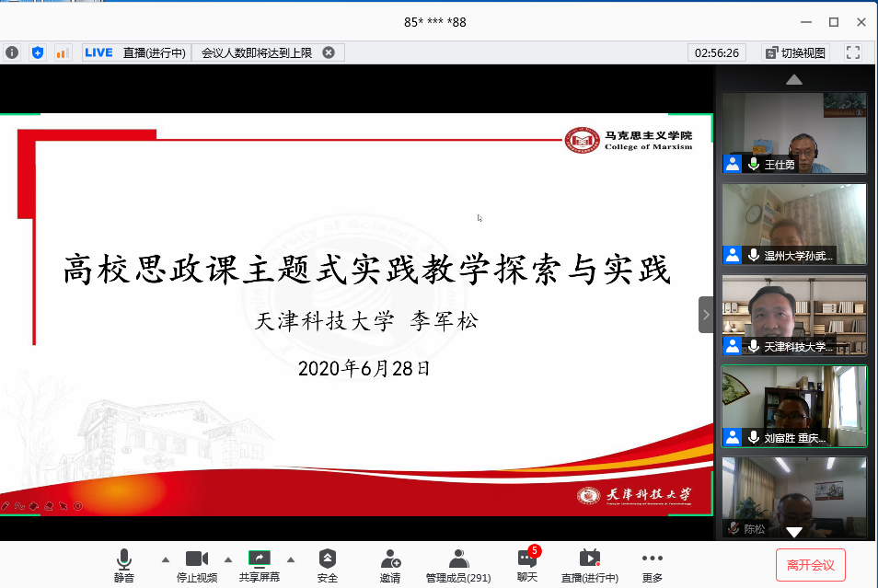Open the network signal strength indicator
The height and width of the screenshot is (588, 878).
point(63,52)
